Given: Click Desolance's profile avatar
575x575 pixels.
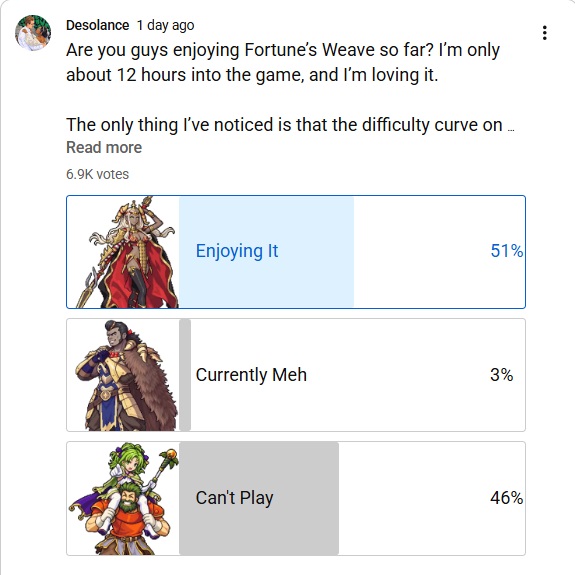Looking at the screenshot, I should (x=33, y=33).
